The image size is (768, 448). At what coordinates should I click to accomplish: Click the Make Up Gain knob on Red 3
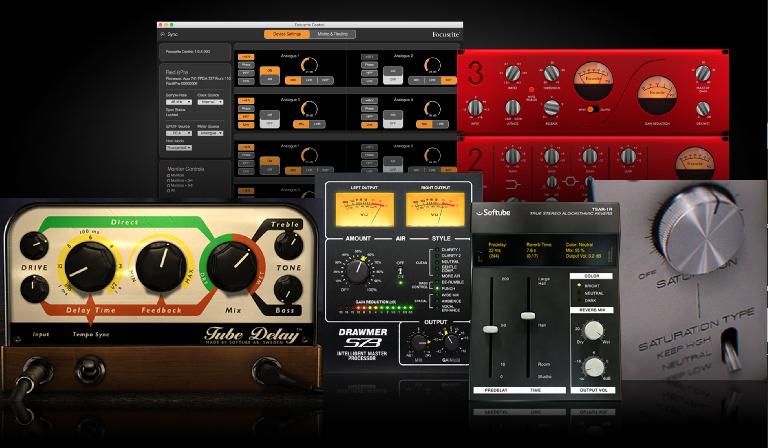pos(703,73)
